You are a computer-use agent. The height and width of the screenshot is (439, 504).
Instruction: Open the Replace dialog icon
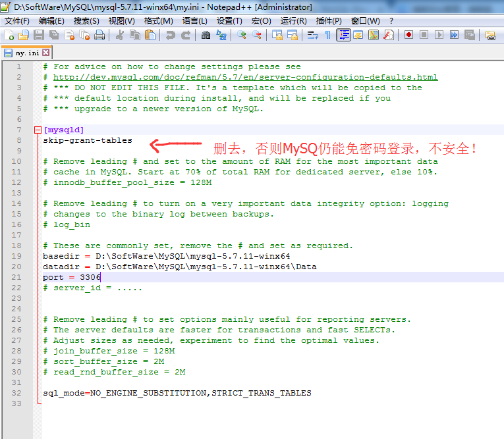tap(221, 35)
